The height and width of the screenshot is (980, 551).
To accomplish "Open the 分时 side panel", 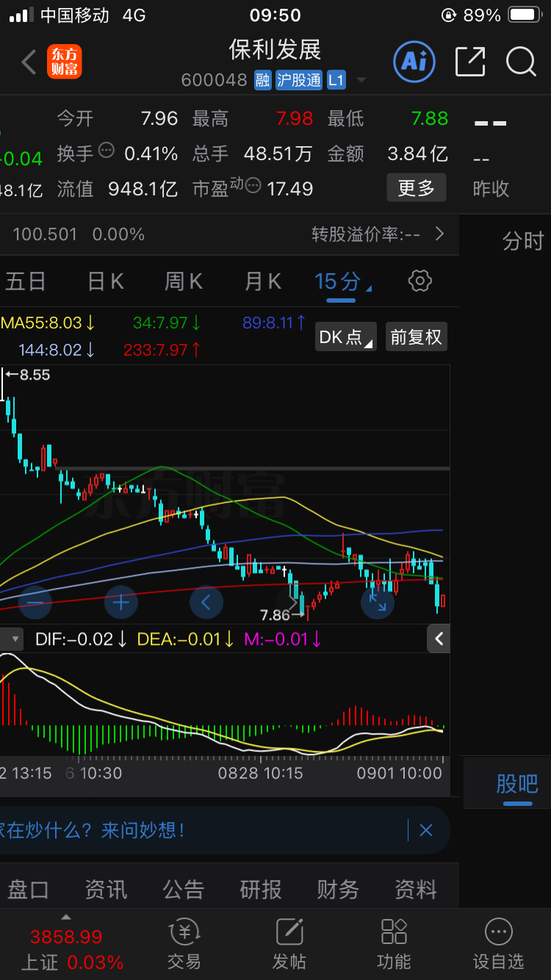I will pos(523,240).
